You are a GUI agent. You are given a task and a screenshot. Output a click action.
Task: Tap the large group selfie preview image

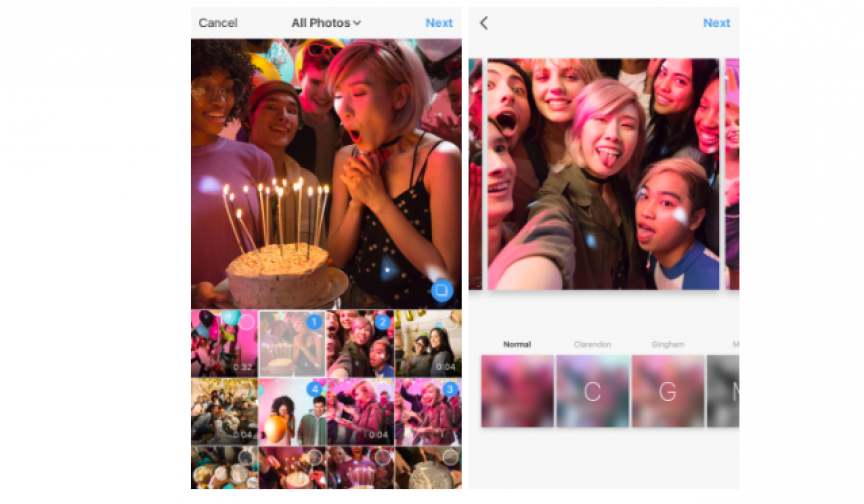click(x=602, y=174)
